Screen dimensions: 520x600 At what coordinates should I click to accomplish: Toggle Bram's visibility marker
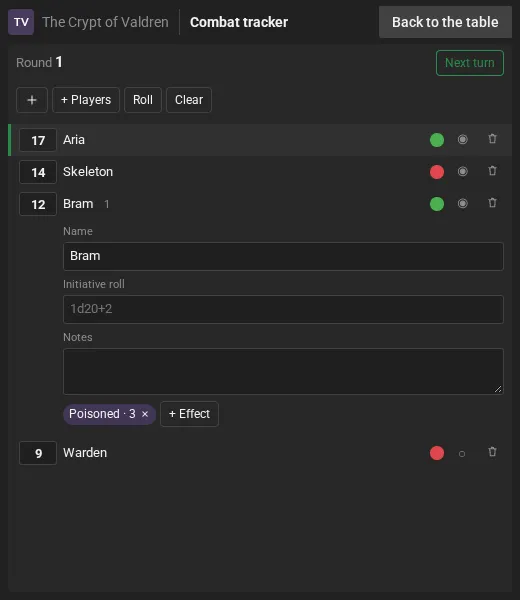(463, 203)
